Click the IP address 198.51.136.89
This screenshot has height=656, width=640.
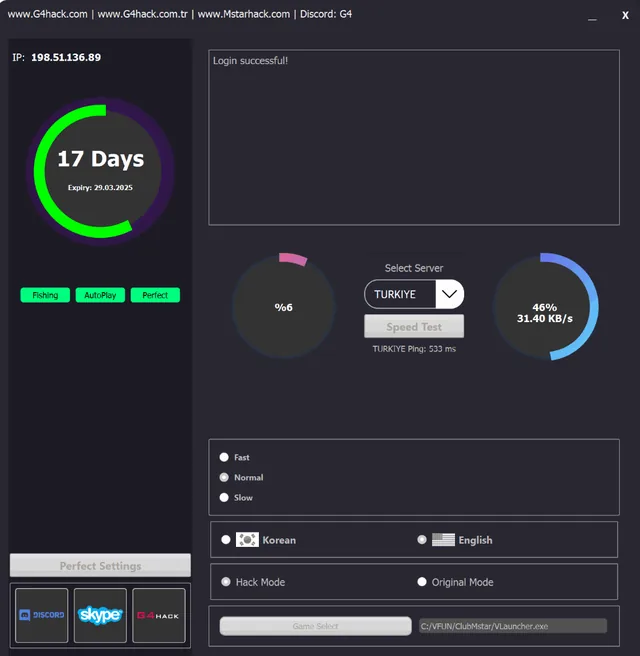pos(66,57)
